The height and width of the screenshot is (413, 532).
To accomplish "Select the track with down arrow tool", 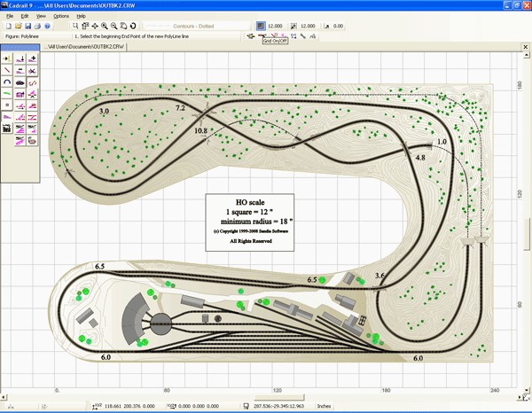I will coord(20,58).
